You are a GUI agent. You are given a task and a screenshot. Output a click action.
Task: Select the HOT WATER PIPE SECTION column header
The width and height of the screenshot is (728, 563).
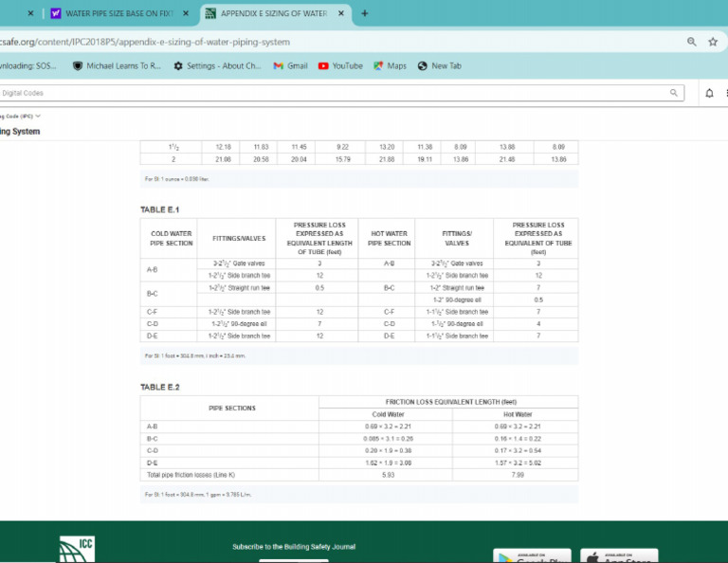(389, 238)
